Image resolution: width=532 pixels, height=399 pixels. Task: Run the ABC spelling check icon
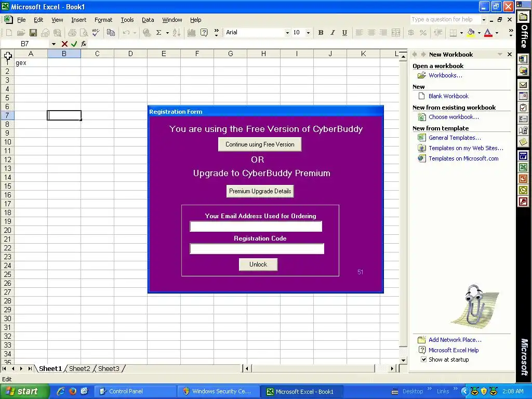click(96, 33)
